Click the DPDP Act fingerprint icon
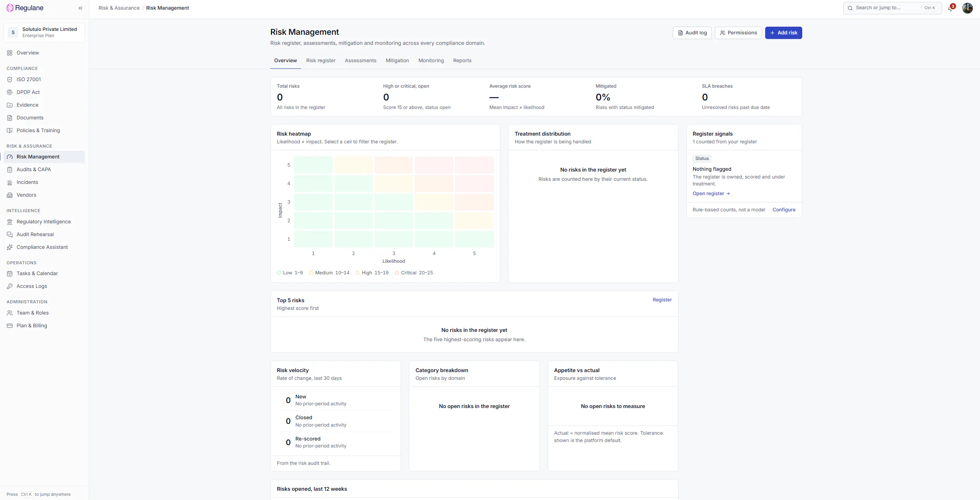Viewport: 980px width, 500px height. click(x=10, y=92)
